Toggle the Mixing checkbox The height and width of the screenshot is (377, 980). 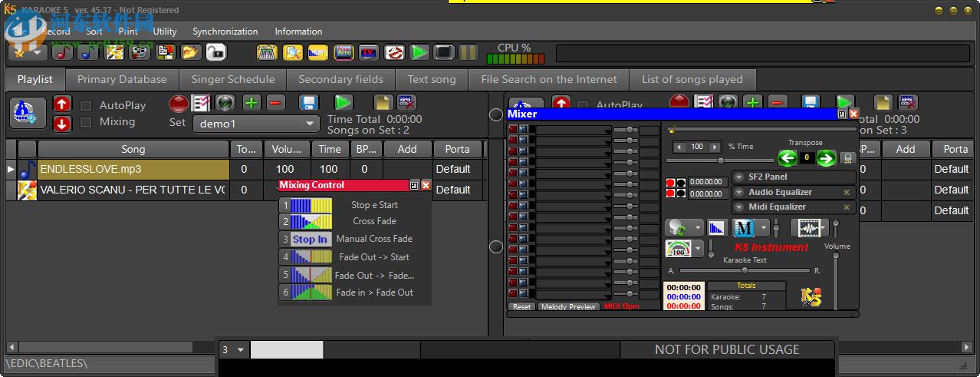[86, 122]
